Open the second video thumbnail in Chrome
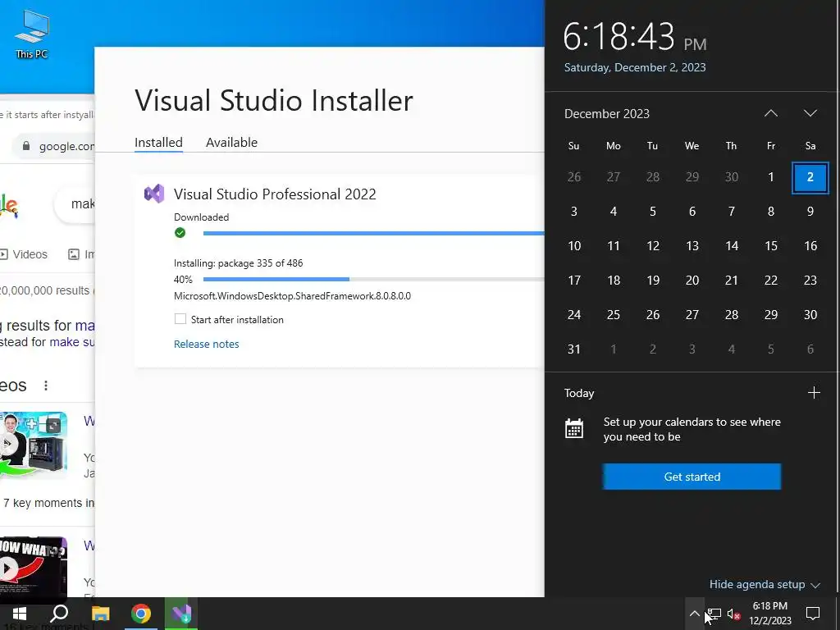Screen dimensions: 840x630 33,568
